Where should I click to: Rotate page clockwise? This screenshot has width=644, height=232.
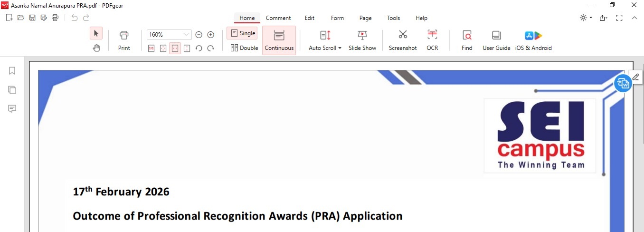210,48
